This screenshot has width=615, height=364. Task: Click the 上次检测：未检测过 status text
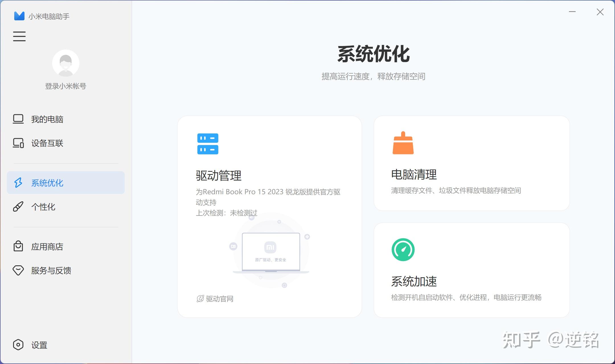[227, 213]
